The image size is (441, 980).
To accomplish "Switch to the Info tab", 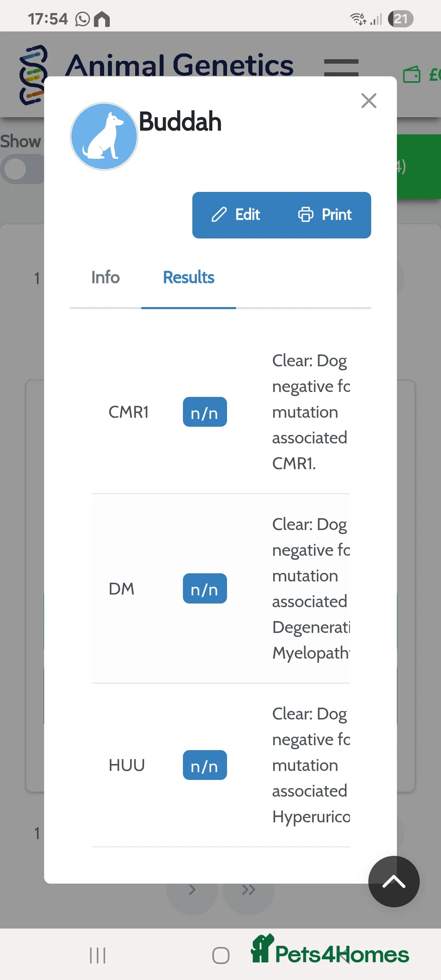I will click(105, 278).
